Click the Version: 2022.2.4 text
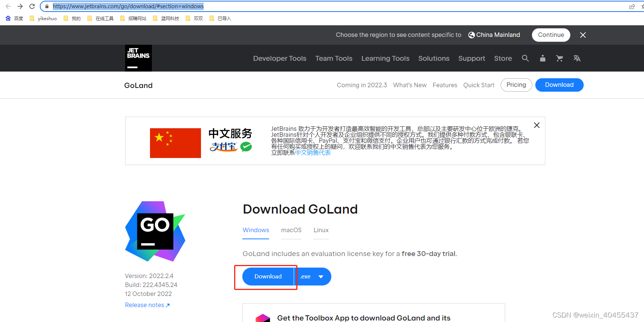Image resolution: width=644 pixels, height=322 pixels. coord(149,276)
